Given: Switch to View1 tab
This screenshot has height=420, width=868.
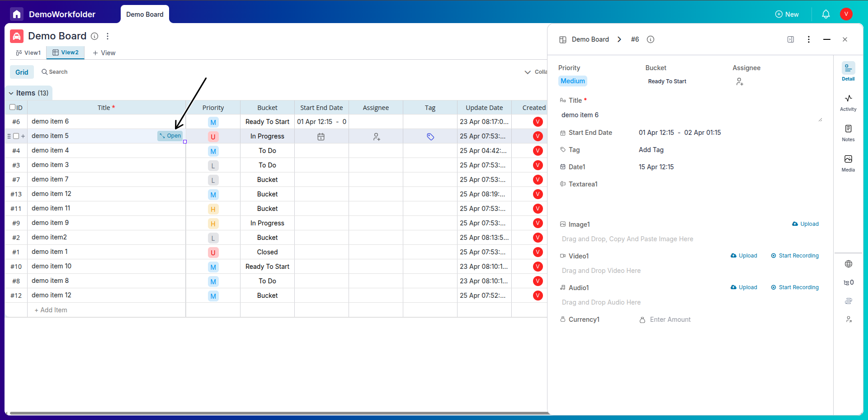Looking at the screenshot, I should click(x=28, y=52).
